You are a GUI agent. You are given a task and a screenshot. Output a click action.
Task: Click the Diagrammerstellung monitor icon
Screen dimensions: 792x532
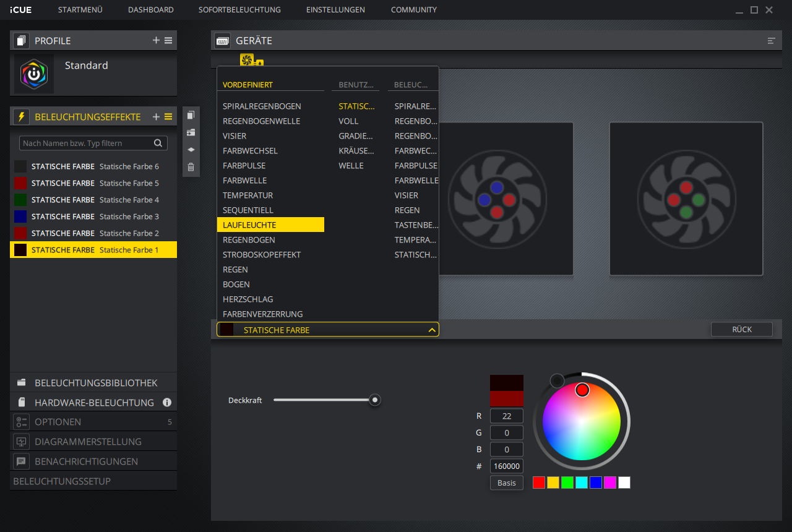point(22,442)
